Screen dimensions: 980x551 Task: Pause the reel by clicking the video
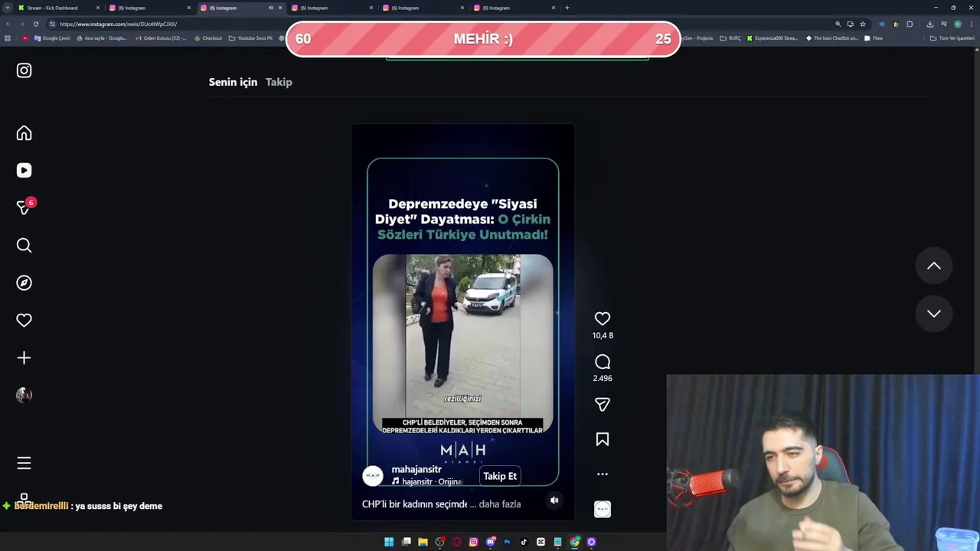click(462, 321)
